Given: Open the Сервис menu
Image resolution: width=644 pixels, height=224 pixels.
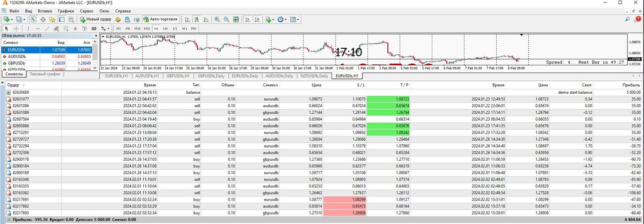Looking at the screenshot, I should pos(86,10).
